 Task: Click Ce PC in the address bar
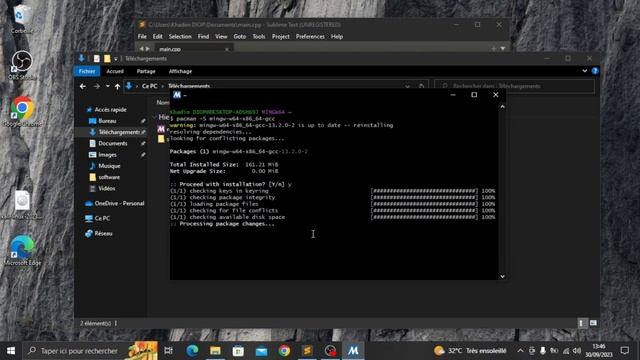point(149,87)
